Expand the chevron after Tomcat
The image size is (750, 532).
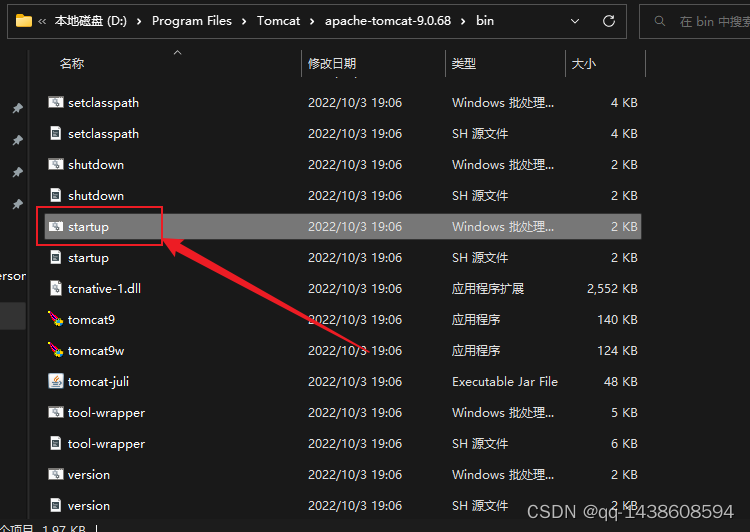(x=312, y=22)
